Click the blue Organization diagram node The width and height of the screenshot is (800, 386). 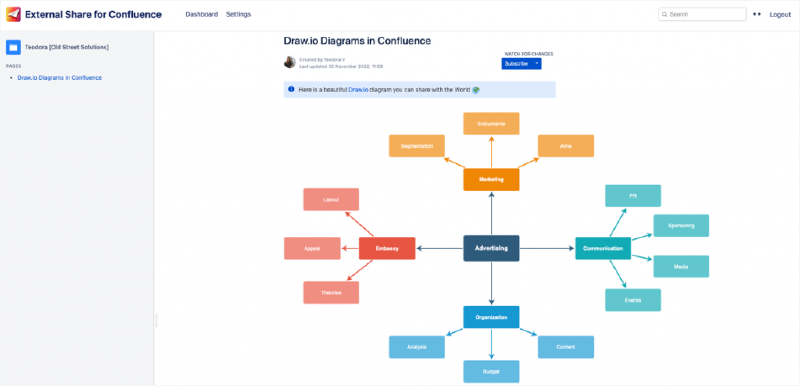click(x=491, y=317)
